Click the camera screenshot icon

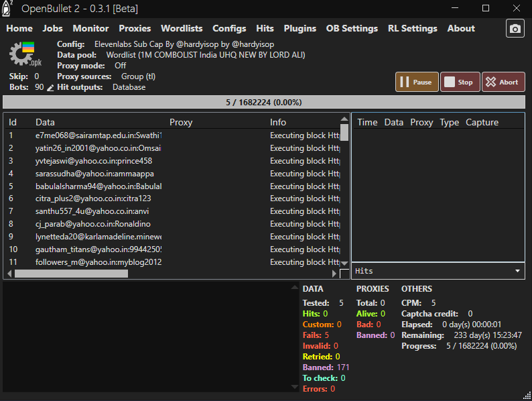pos(515,29)
